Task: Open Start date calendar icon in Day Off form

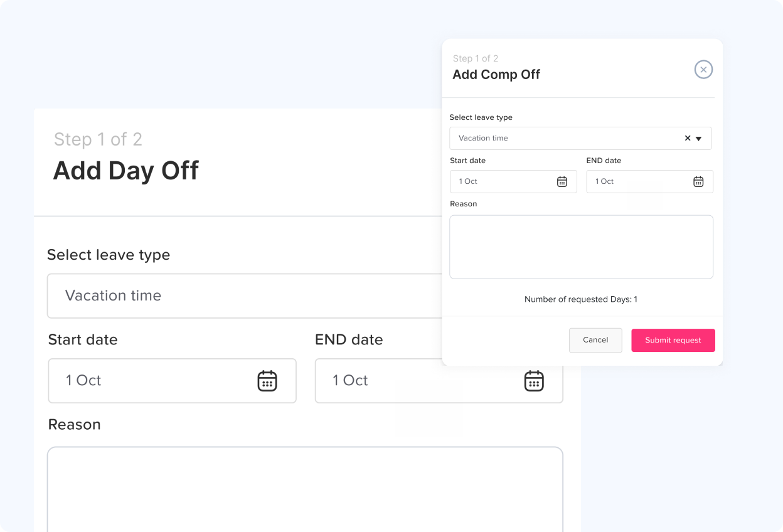Action: coord(267,381)
